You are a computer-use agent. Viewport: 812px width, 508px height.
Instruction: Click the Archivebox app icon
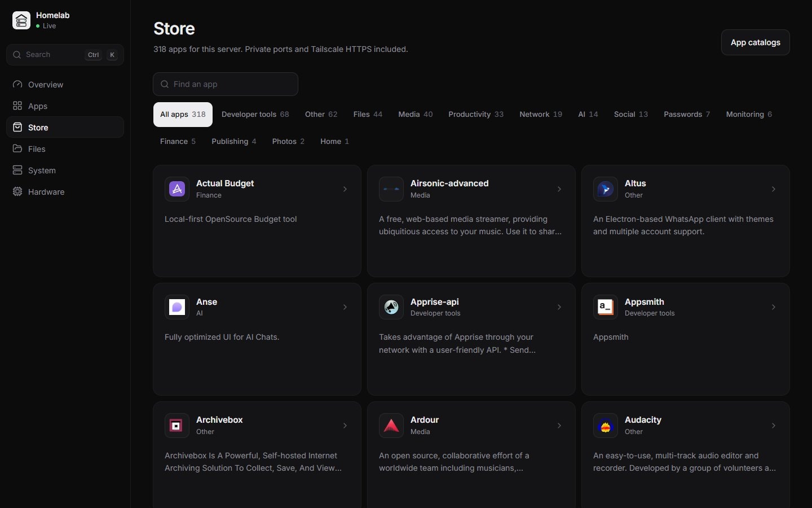[177, 426]
